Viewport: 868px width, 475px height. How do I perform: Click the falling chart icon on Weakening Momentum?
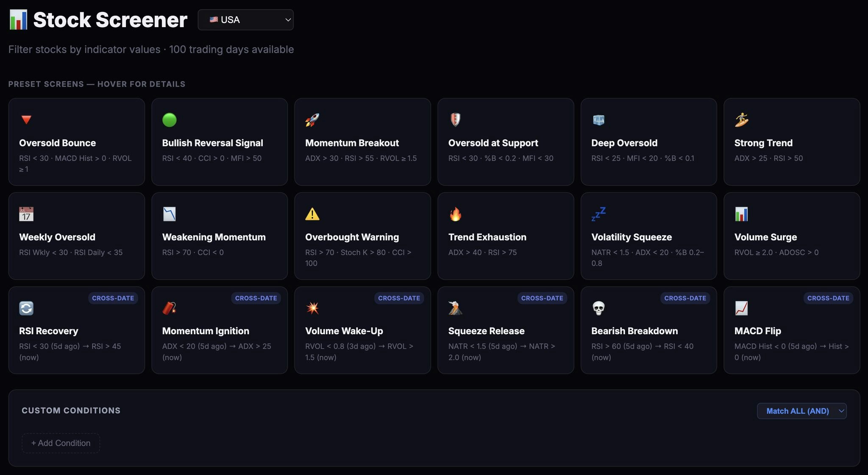pyautogui.click(x=170, y=214)
